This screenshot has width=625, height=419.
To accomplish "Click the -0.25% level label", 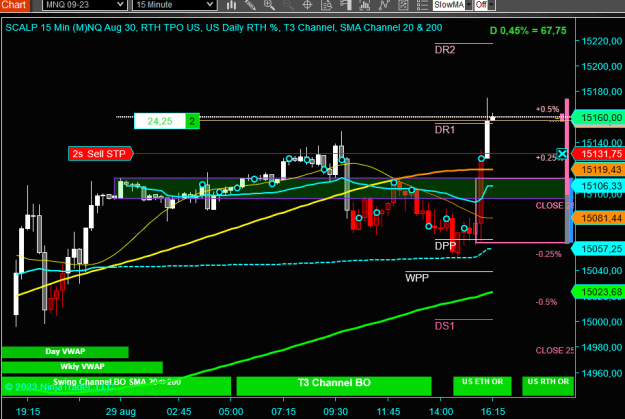I will coord(548,254).
